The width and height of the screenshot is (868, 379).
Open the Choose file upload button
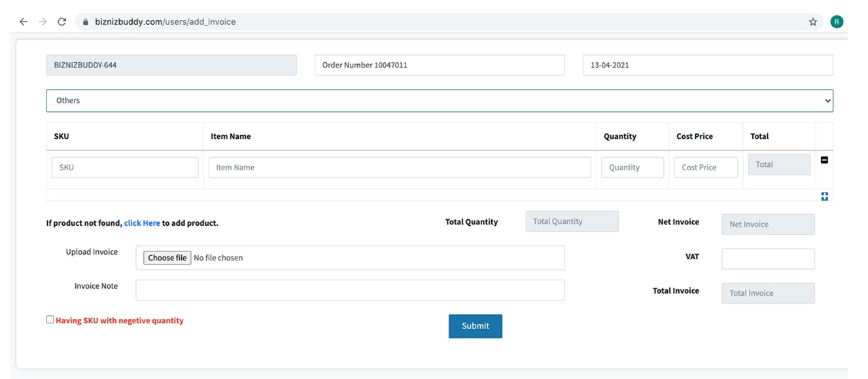coord(167,258)
